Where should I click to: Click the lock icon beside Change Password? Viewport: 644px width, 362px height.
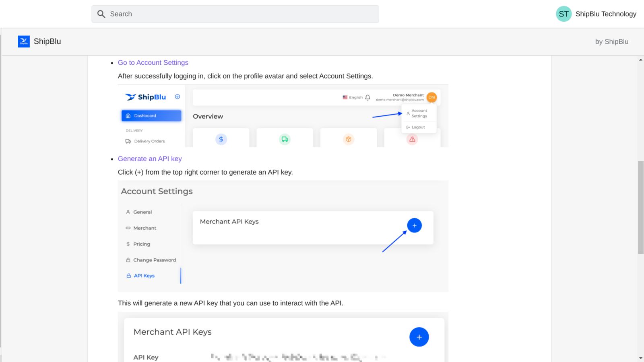pyautogui.click(x=128, y=260)
